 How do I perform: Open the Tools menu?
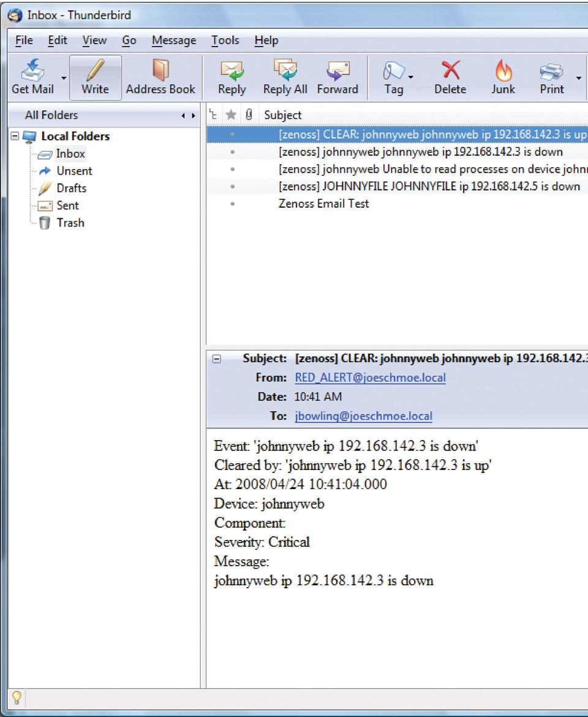225,40
